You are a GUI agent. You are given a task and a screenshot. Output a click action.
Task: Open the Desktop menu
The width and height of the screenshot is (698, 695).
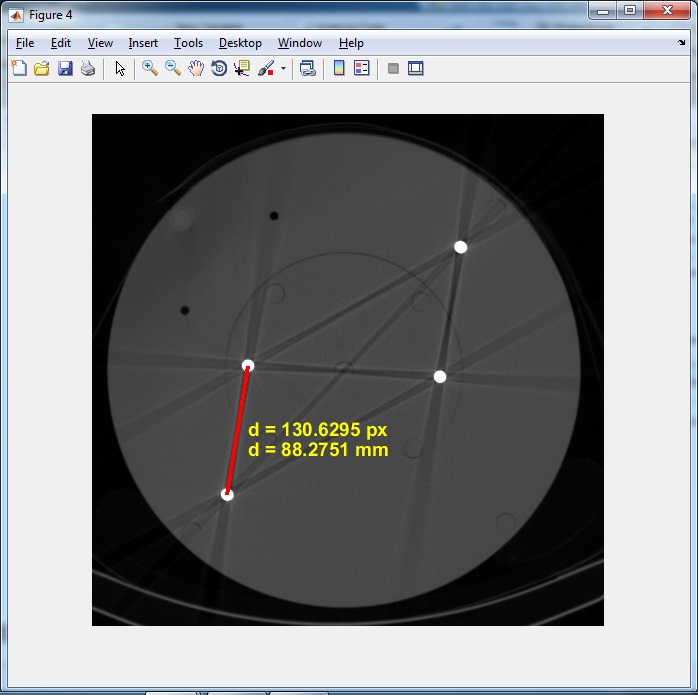coord(240,43)
